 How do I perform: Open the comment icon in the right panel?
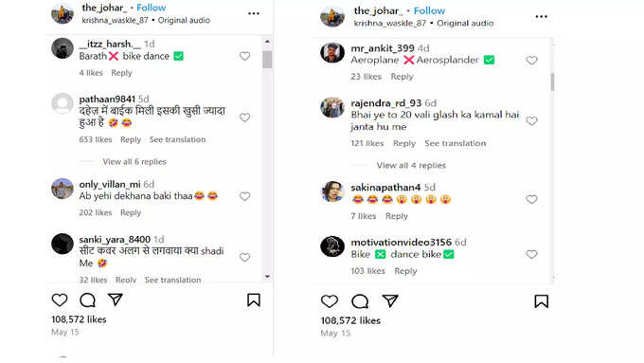360,301
